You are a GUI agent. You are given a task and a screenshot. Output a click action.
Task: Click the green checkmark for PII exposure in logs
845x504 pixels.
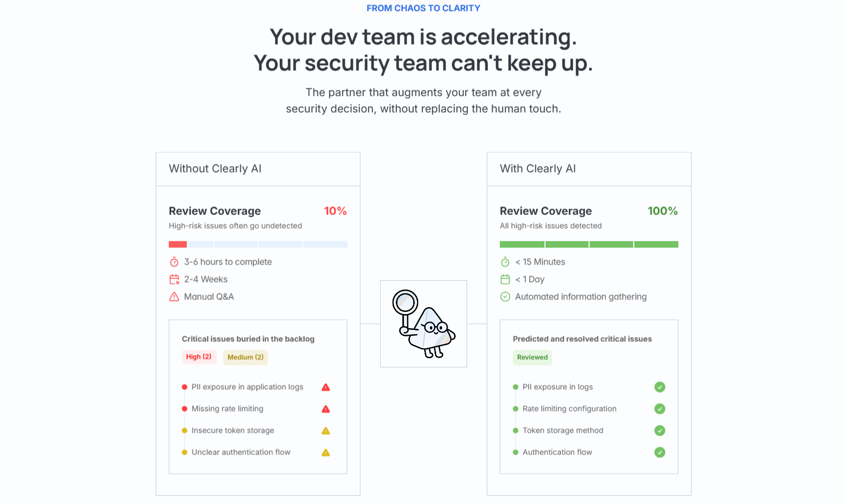tap(660, 387)
